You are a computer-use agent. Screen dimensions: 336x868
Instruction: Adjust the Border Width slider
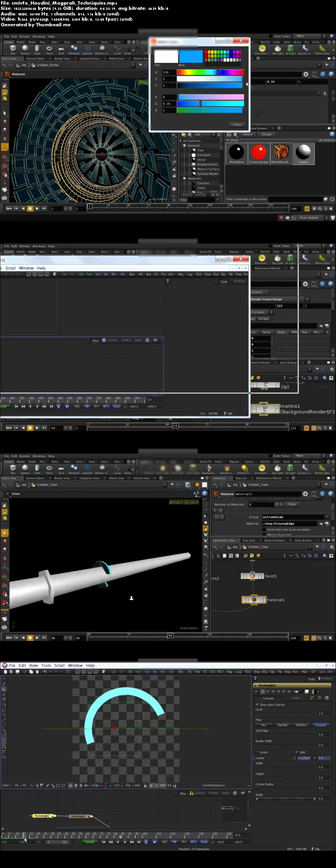(286, 745)
